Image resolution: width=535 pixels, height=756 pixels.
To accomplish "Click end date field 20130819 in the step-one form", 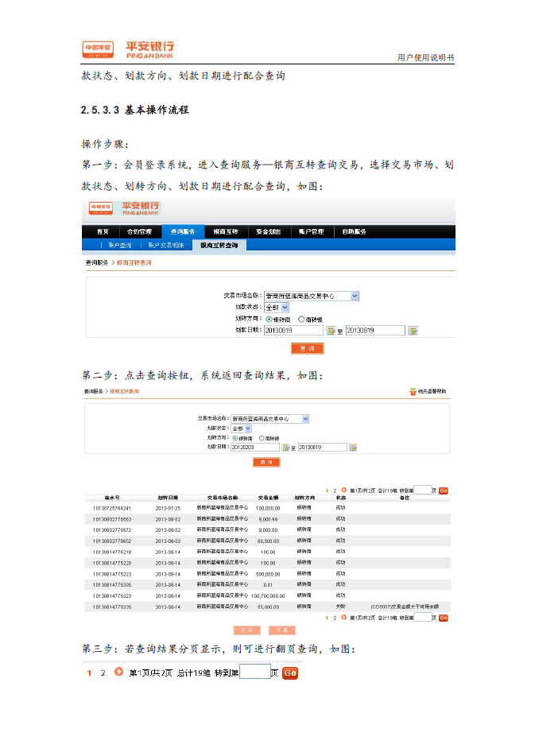I will pyautogui.click(x=375, y=331).
